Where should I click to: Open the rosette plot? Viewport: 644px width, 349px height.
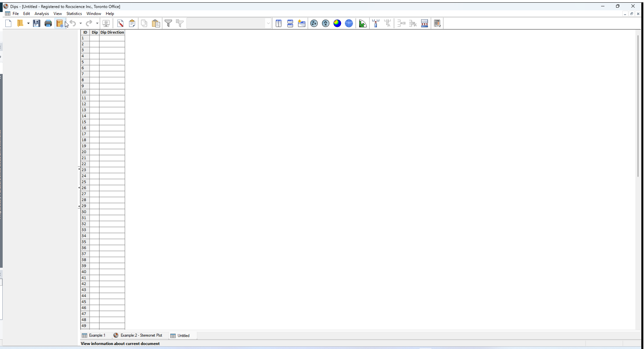pyautogui.click(x=363, y=23)
